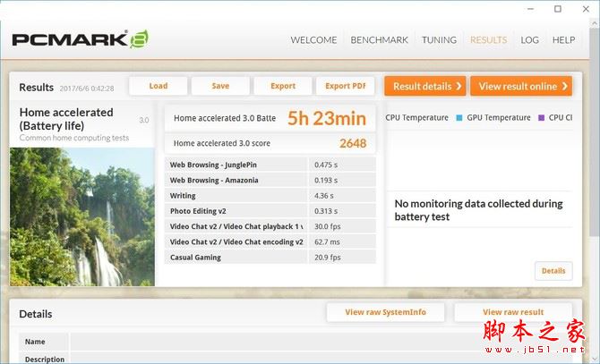Screen dimensions: 600x364
Task: Click the Description field in Details
Action: coord(321,359)
